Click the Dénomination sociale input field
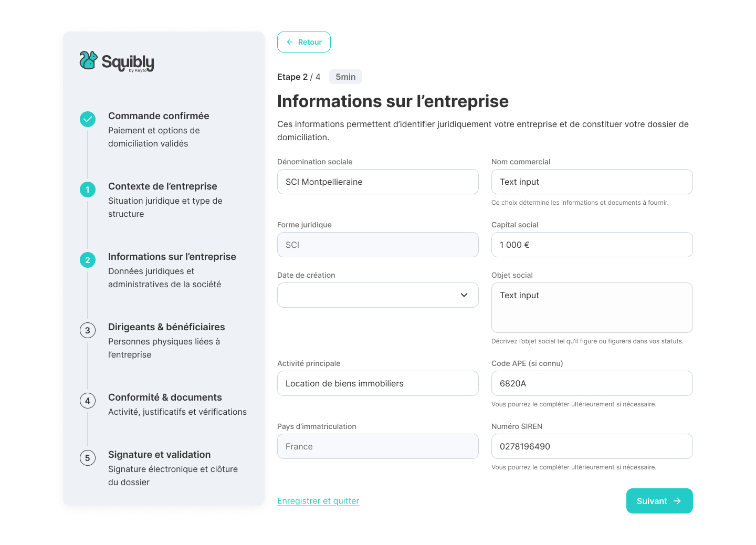The width and height of the screenshot is (756, 545). pyautogui.click(x=377, y=182)
